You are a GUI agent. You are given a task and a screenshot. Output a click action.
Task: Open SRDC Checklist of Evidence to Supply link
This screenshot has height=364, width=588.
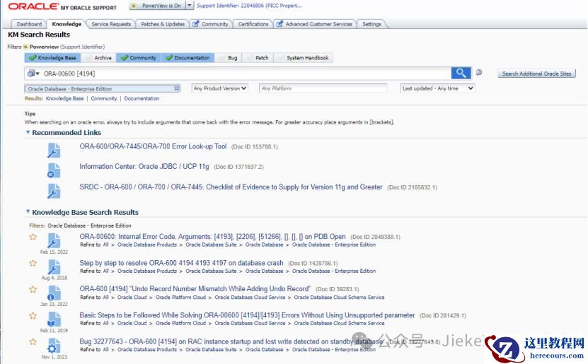click(x=231, y=187)
